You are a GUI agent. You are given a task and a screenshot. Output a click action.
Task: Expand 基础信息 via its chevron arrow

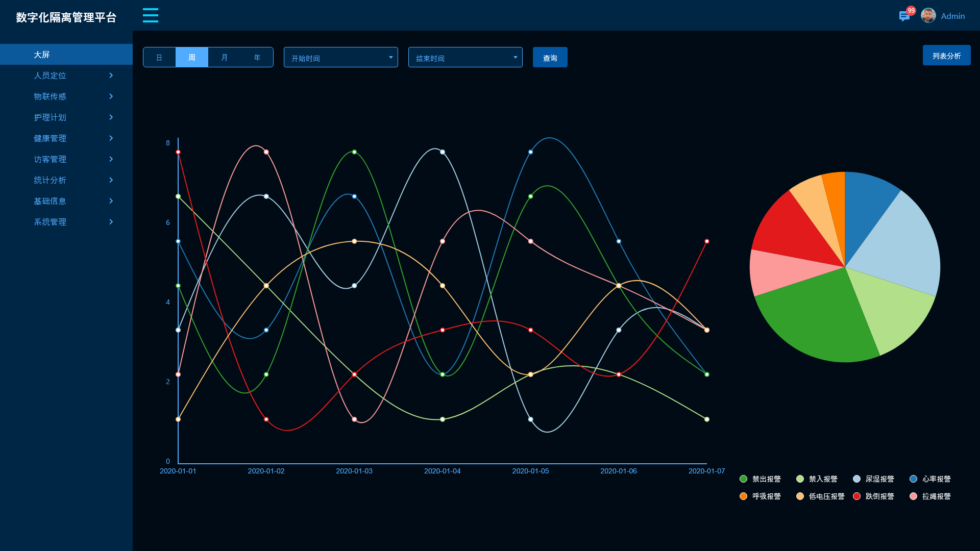coord(111,201)
